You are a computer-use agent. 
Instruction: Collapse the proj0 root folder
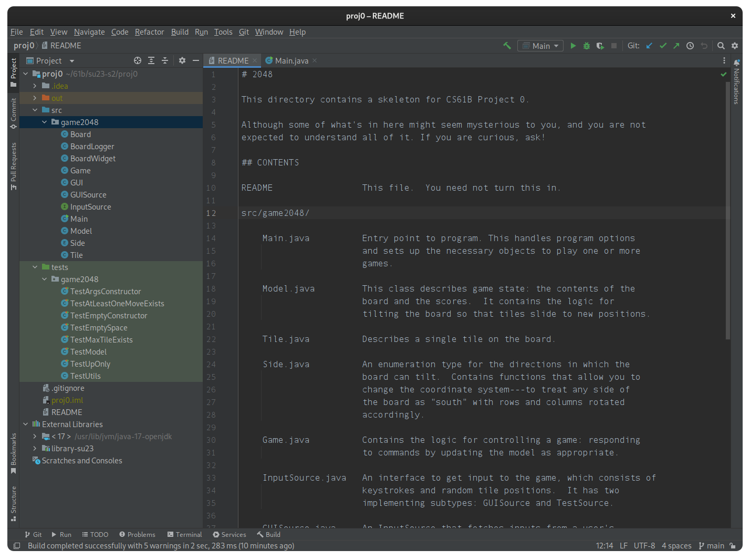26,74
